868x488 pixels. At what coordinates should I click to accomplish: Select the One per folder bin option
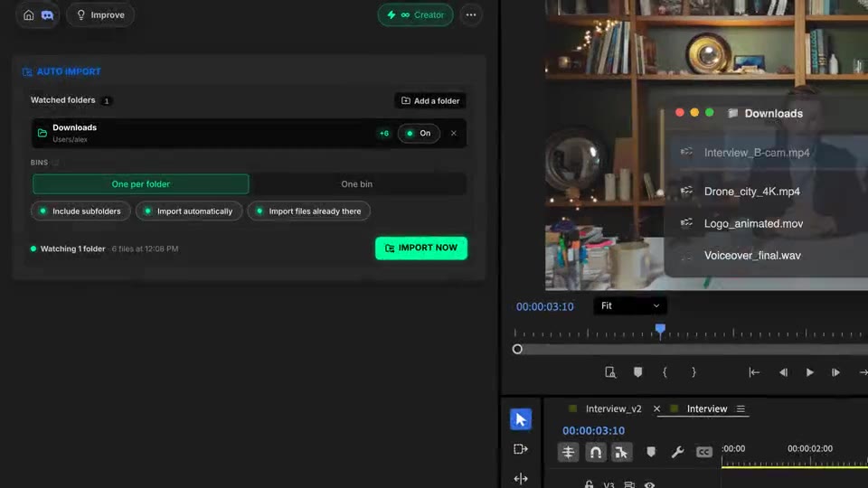[141, 184]
